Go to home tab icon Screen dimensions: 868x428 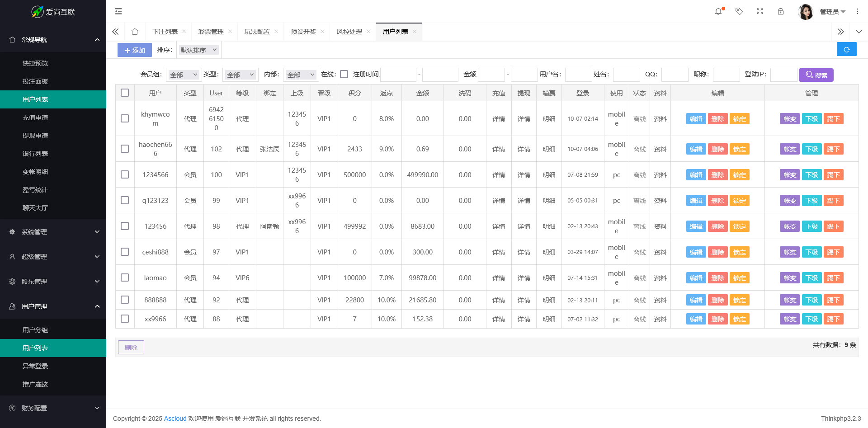tap(135, 32)
